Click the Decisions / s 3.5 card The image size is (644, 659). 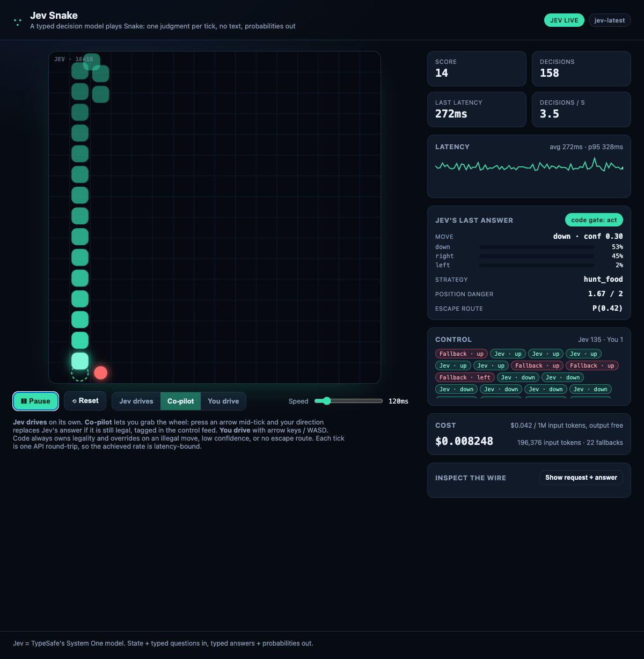[581, 109]
